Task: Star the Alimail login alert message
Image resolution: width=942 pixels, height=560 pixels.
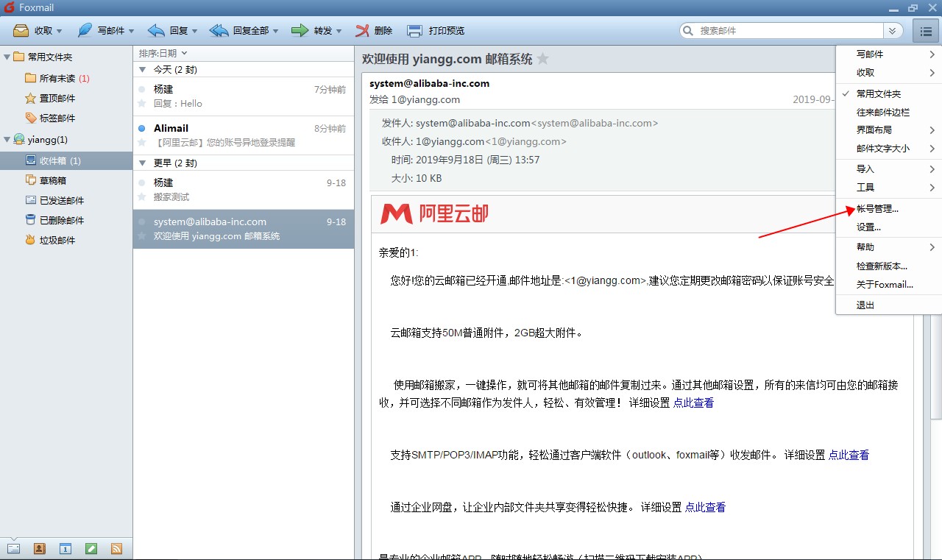Action: (142, 143)
